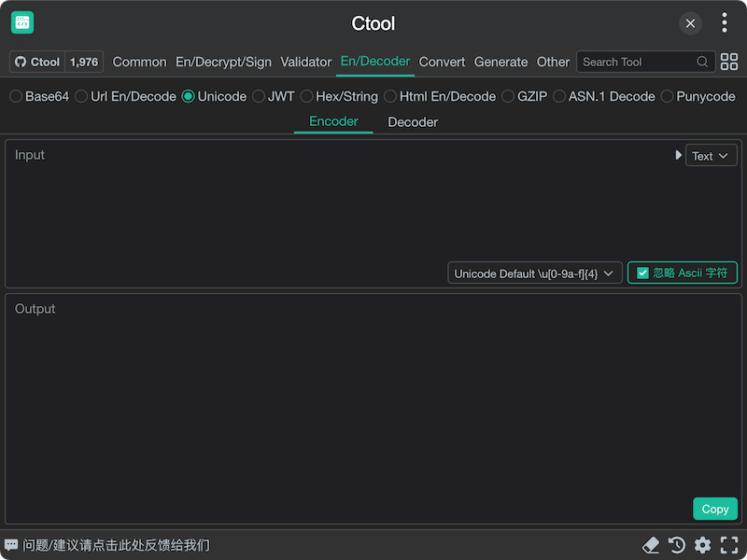Select the Base64 radio option

tap(39, 96)
